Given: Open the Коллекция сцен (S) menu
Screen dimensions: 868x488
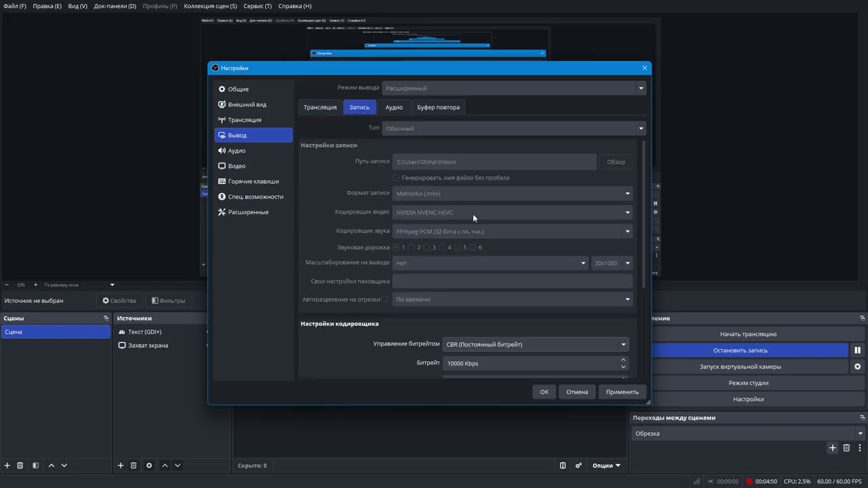Looking at the screenshot, I should [211, 6].
